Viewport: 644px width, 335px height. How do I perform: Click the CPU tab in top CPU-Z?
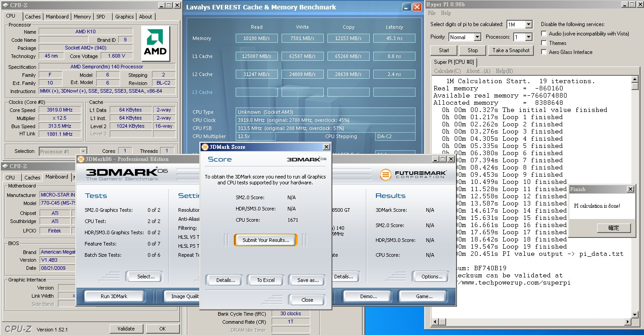[10, 16]
